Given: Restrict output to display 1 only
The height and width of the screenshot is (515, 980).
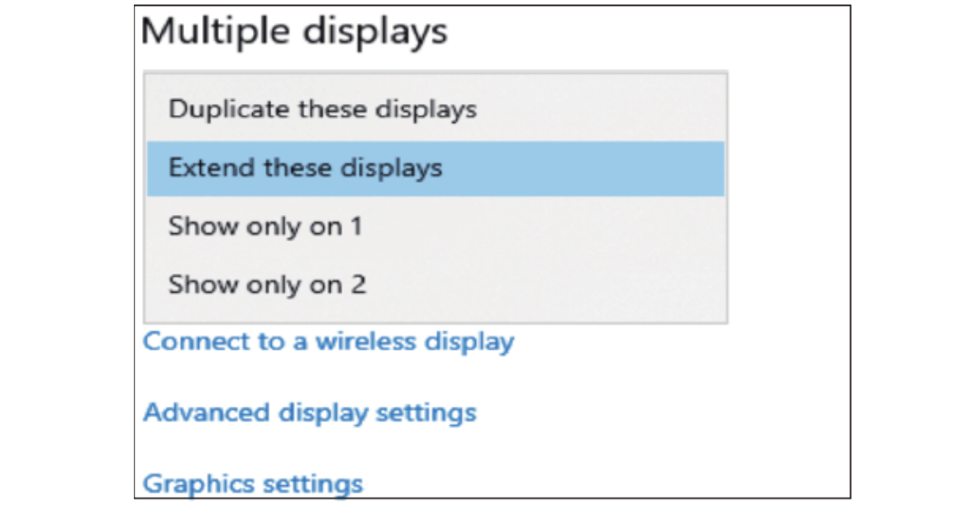Looking at the screenshot, I should [265, 227].
